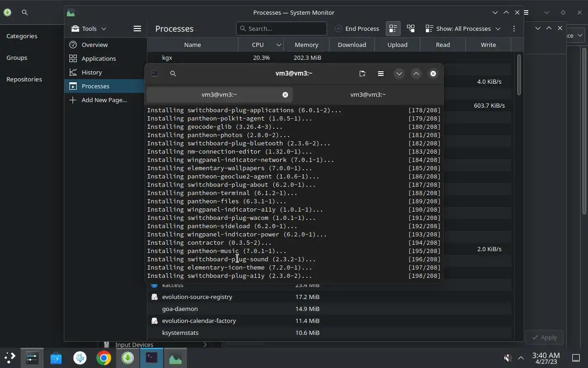Open Tools dropdown in System Monitor
588x368 pixels.
point(89,29)
